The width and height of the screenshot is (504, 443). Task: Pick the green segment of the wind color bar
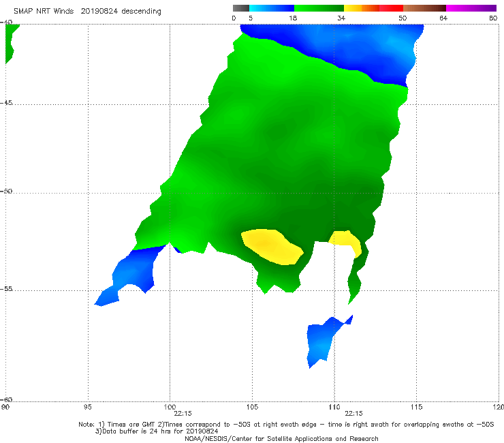click(x=319, y=8)
